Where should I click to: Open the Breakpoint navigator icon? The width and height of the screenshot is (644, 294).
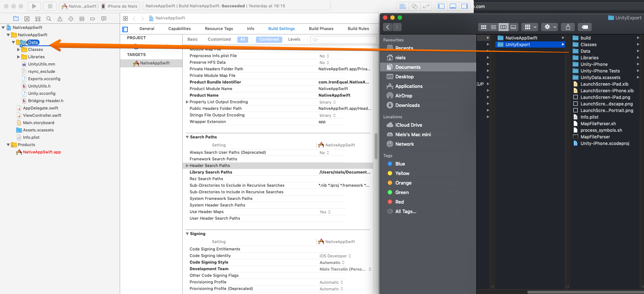(x=93, y=19)
